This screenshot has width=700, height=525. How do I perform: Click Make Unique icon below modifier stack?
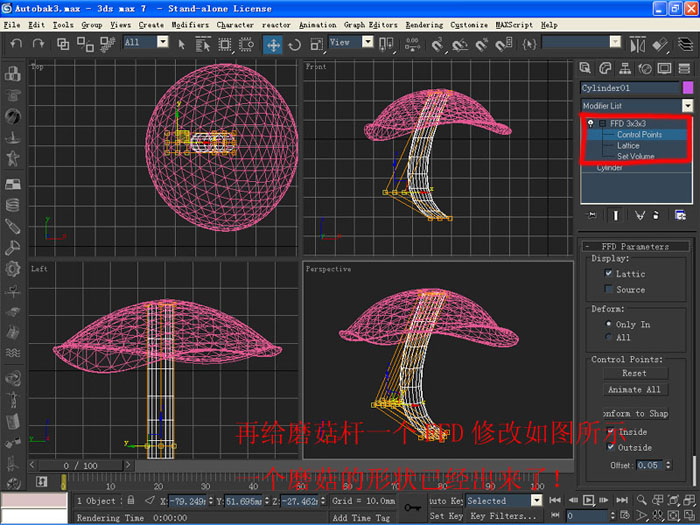pos(640,216)
